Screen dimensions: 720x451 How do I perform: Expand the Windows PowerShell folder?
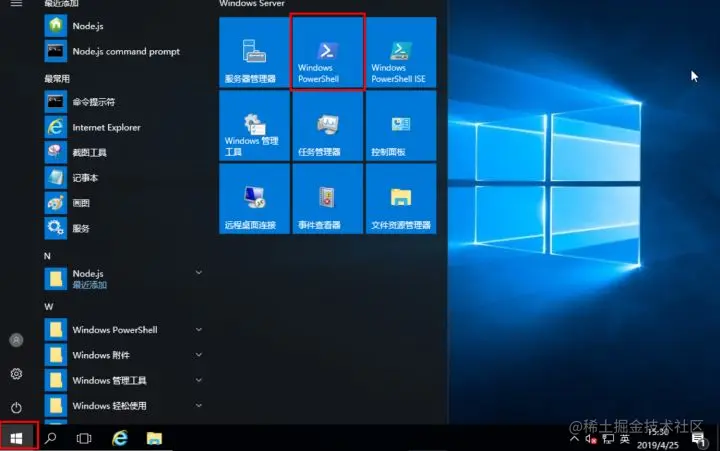click(124, 330)
